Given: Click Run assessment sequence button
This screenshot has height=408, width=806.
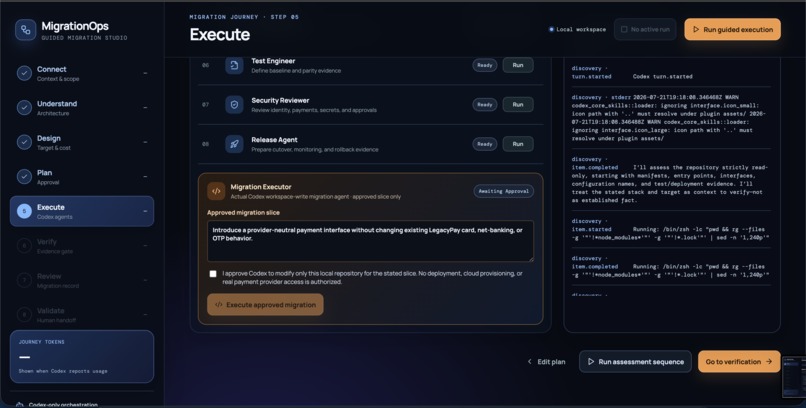Looking at the screenshot, I should [x=635, y=362].
